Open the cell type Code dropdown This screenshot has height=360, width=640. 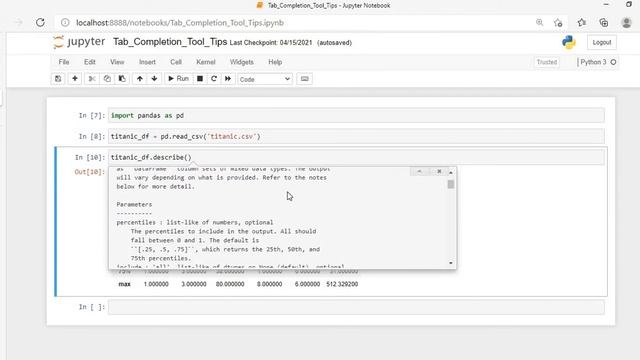(264, 79)
